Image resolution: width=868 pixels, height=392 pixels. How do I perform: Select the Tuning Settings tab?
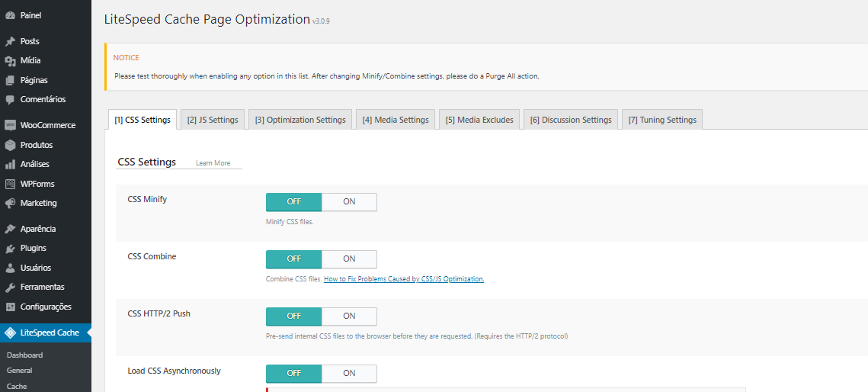tap(661, 120)
